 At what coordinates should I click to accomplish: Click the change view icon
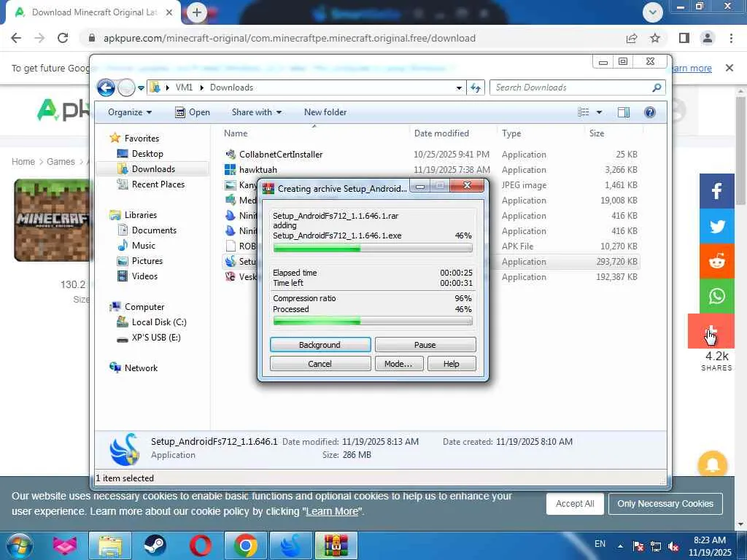[x=584, y=112]
